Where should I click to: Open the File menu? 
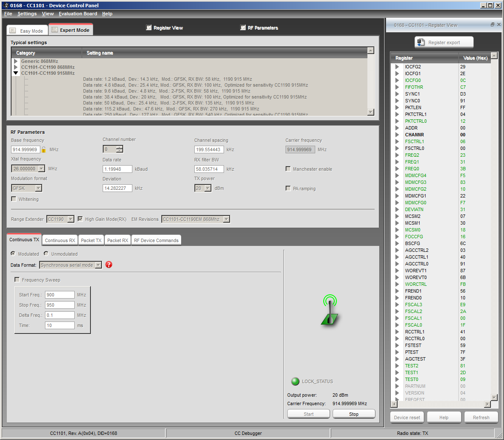coord(8,14)
